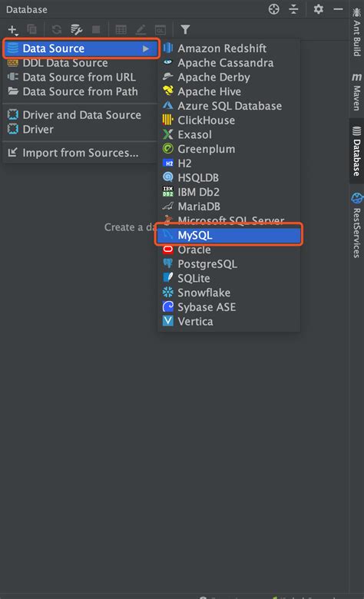Click the collapse all icon
Viewport: 364px width, 599px height.
pyautogui.click(x=293, y=9)
